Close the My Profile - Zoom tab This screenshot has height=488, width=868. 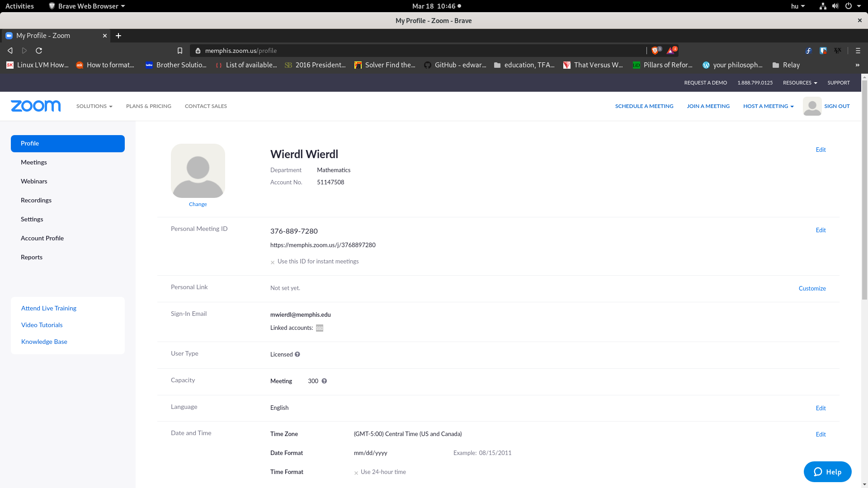point(105,36)
